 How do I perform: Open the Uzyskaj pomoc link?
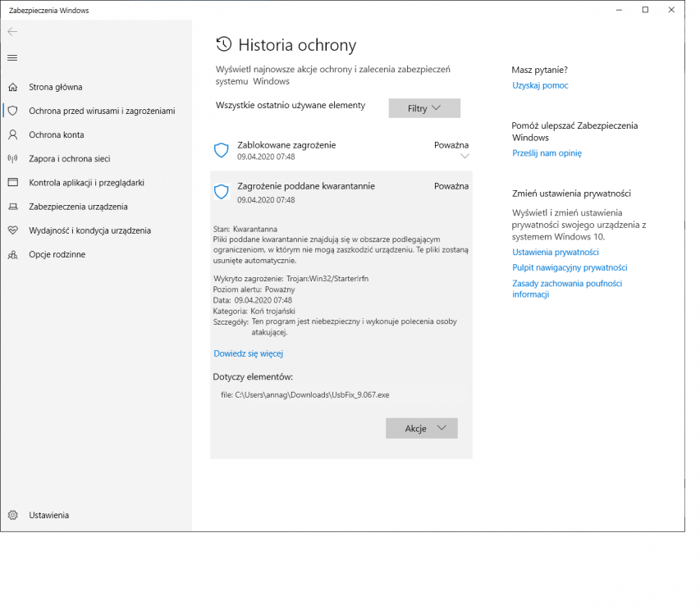(x=540, y=85)
